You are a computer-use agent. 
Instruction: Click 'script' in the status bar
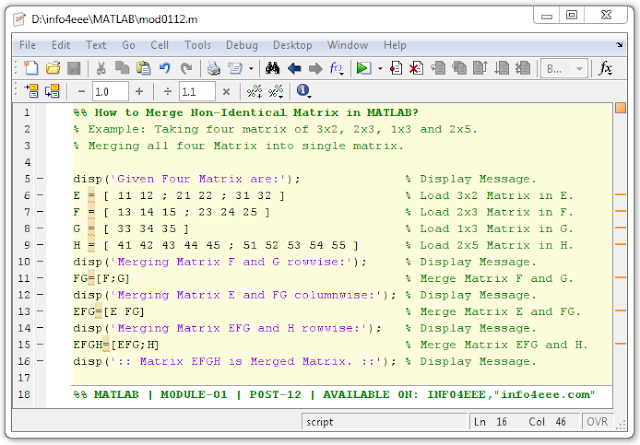coord(320,422)
